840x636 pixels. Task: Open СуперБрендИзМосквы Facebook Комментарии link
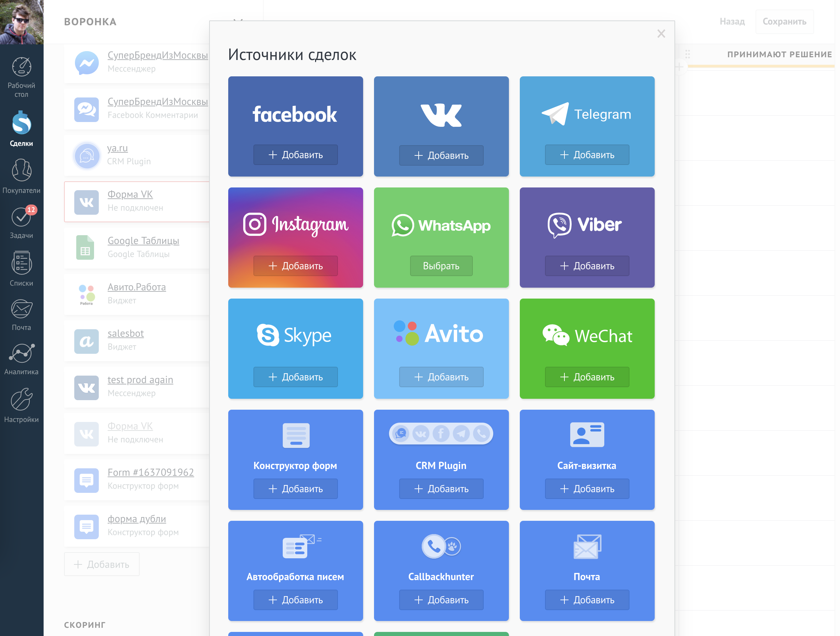tap(158, 102)
